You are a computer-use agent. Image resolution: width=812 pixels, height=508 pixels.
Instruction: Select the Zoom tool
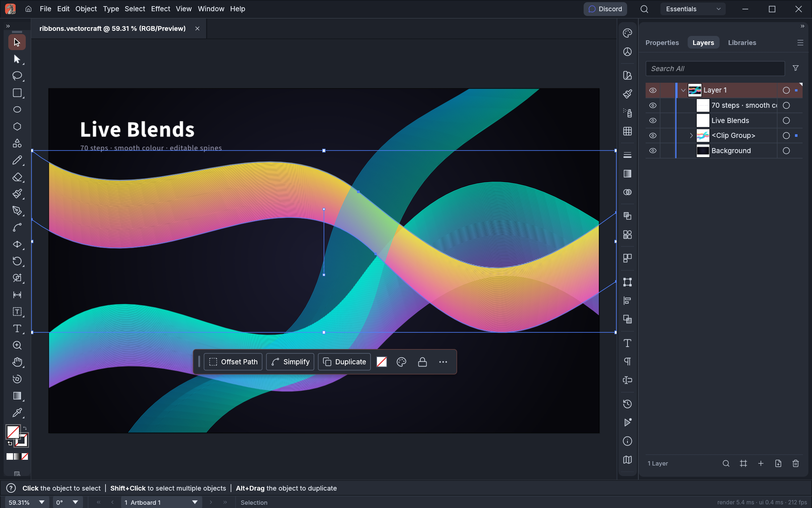pos(17,345)
